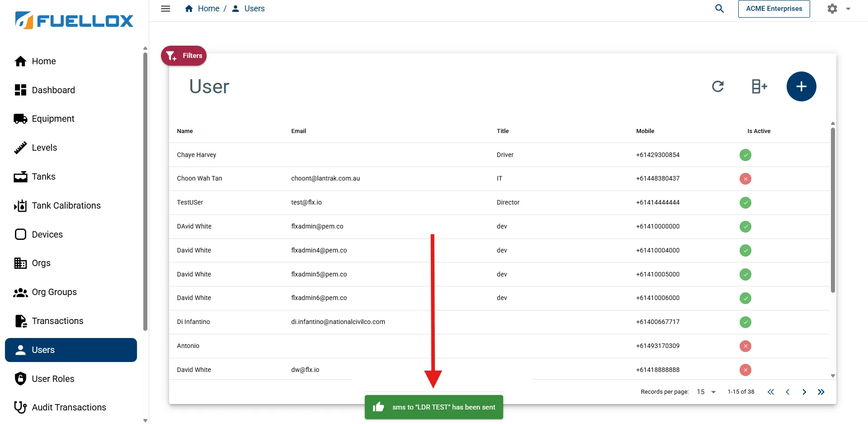Go to previous page of users
The height and width of the screenshot is (424, 868).
point(788,392)
